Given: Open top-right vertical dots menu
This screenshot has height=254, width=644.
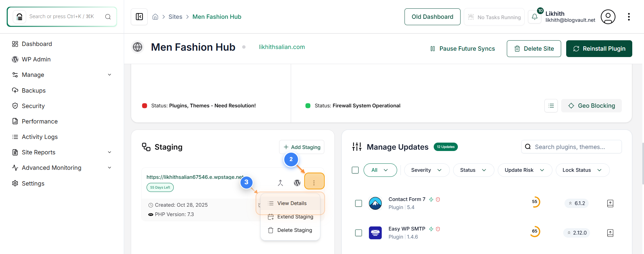Looking at the screenshot, I should coord(629,17).
